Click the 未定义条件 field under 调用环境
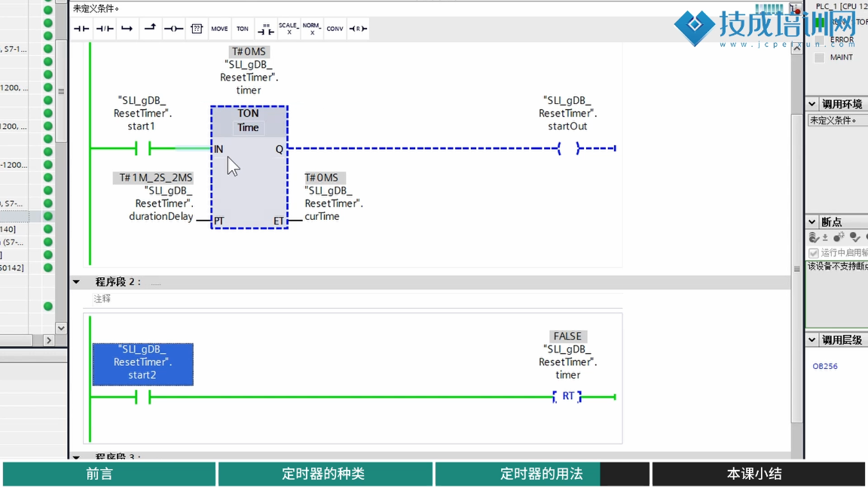 (838, 120)
